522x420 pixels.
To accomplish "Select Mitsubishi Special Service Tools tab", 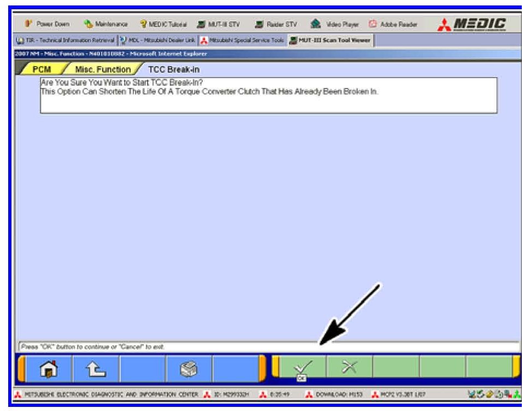I will pos(242,40).
